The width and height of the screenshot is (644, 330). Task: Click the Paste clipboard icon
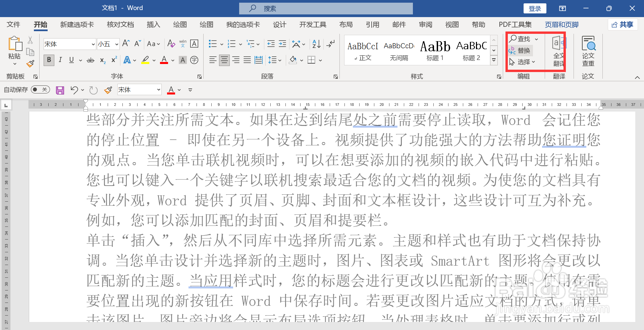(14, 44)
